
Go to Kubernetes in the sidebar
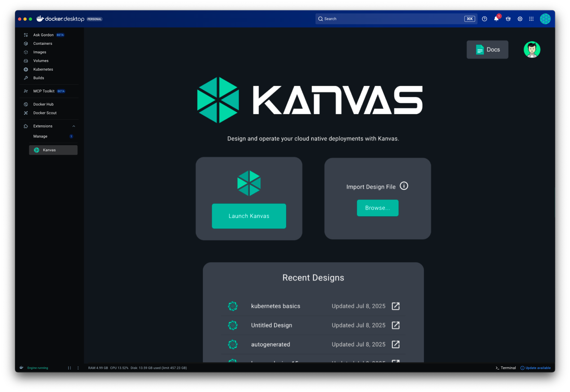tap(43, 70)
